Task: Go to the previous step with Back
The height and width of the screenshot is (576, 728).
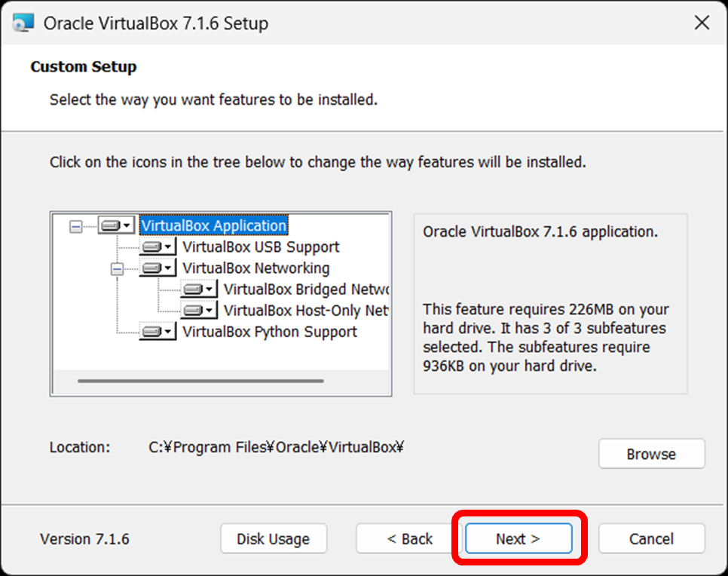Action: click(409, 539)
